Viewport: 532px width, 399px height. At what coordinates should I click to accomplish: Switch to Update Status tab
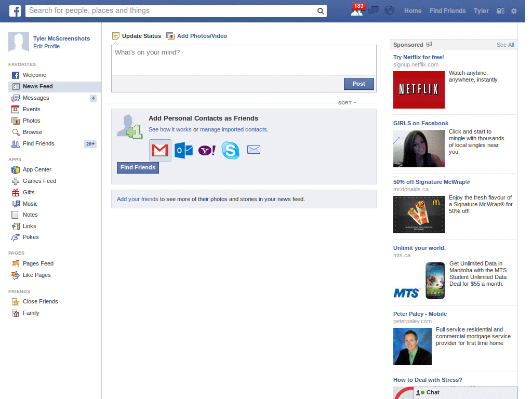[137, 36]
